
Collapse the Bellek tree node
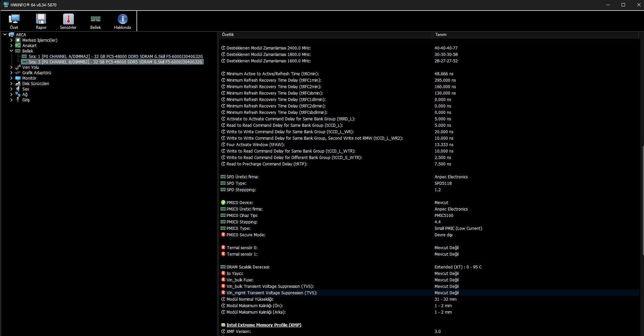click(x=11, y=51)
